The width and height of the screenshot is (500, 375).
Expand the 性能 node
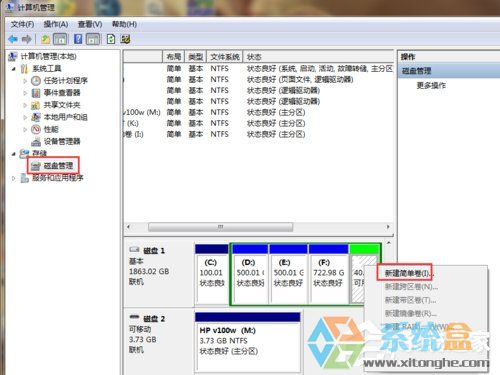pos(25,129)
